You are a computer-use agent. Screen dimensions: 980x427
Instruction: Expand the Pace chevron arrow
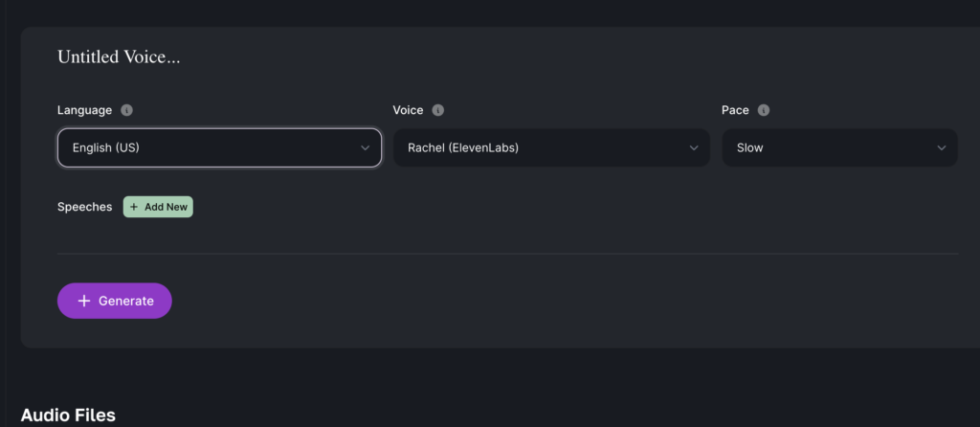tap(942, 148)
